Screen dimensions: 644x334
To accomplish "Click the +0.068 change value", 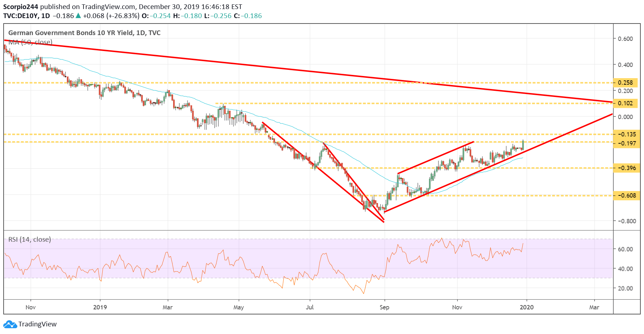I will tap(94, 16).
